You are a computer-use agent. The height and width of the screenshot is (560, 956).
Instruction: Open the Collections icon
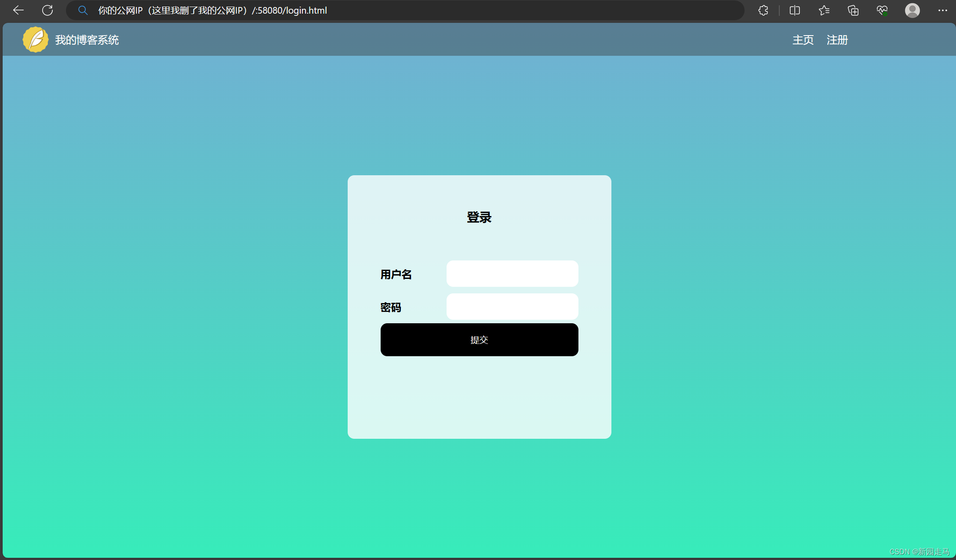853,10
